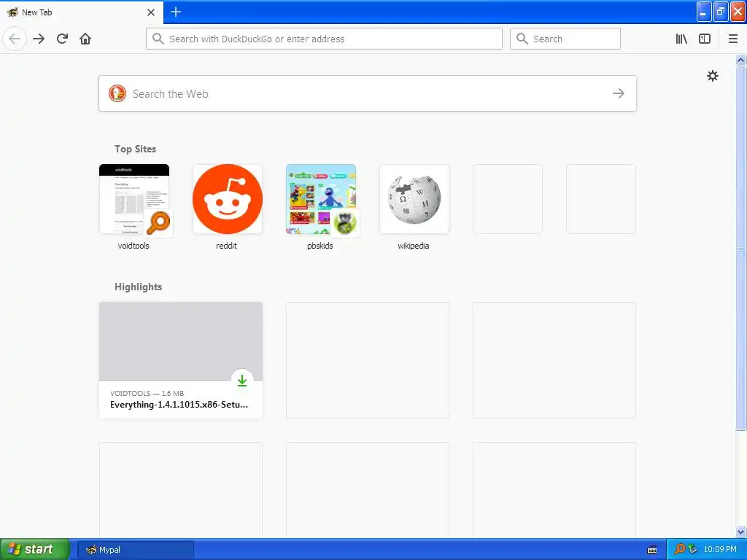Click the reddit label under tile
747x560 pixels.
click(x=226, y=246)
